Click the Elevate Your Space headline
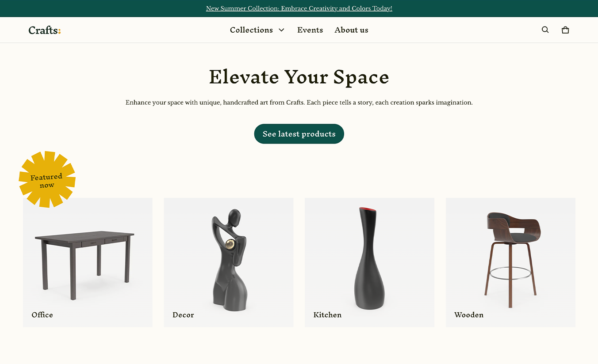 click(x=299, y=77)
